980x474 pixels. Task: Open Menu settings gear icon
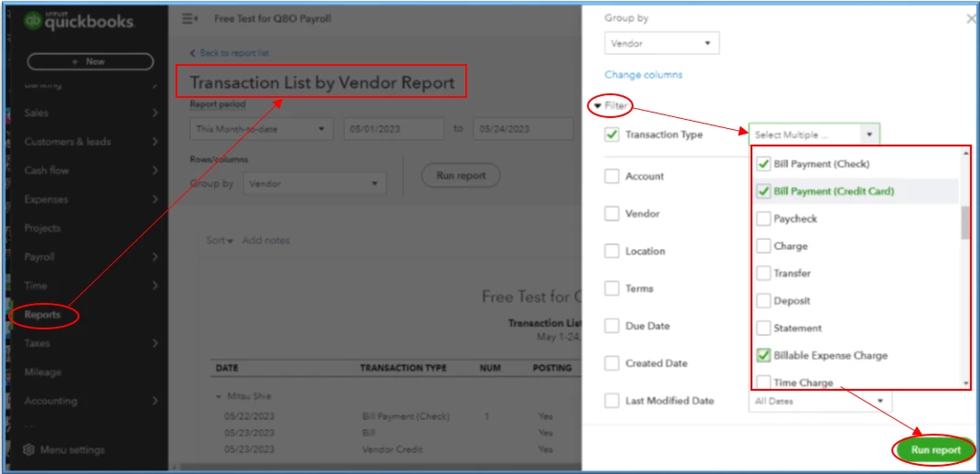click(x=28, y=449)
